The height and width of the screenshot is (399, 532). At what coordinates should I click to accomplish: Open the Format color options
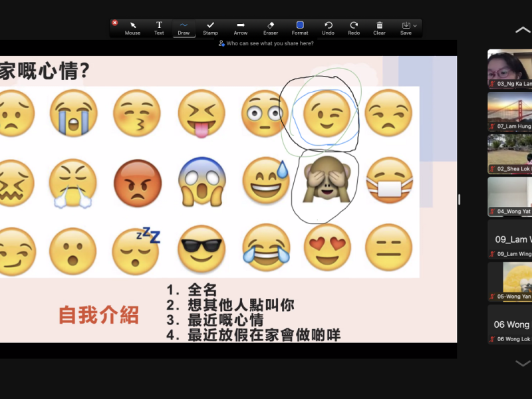point(300,28)
